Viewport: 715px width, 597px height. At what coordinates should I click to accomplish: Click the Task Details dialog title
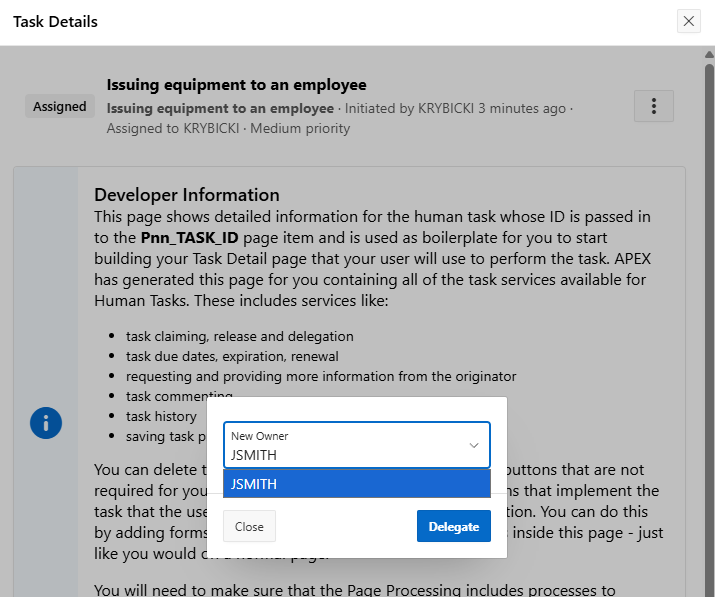pyautogui.click(x=55, y=21)
